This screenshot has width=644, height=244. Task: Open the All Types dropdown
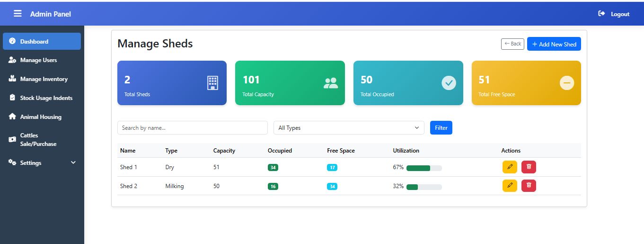tap(349, 128)
